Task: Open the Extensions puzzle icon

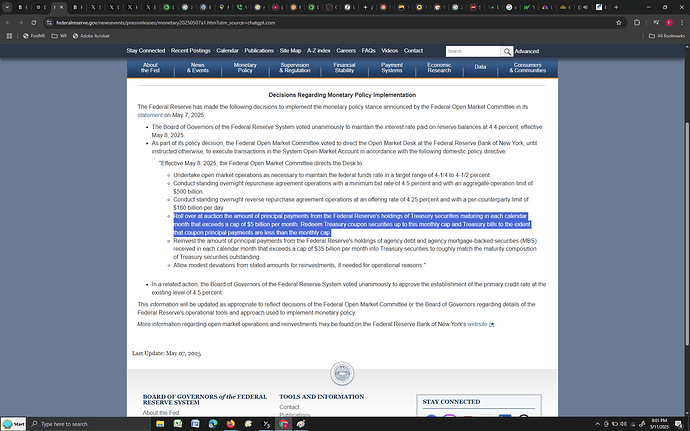Action: point(637,22)
